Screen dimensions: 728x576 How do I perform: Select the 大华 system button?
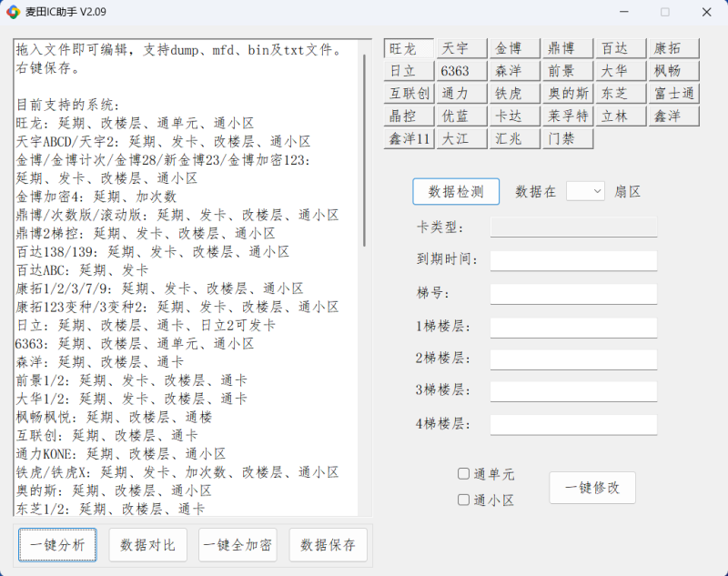621,71
